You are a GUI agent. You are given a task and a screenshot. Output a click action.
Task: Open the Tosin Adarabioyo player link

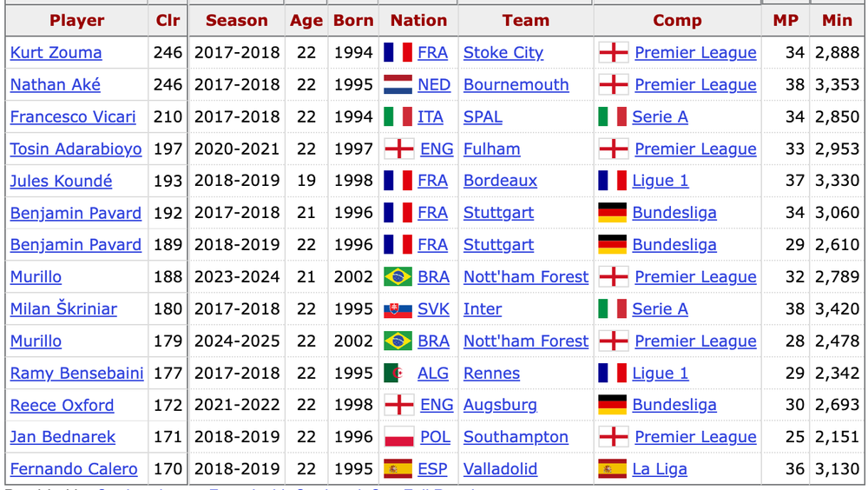(x=76, y=149)
